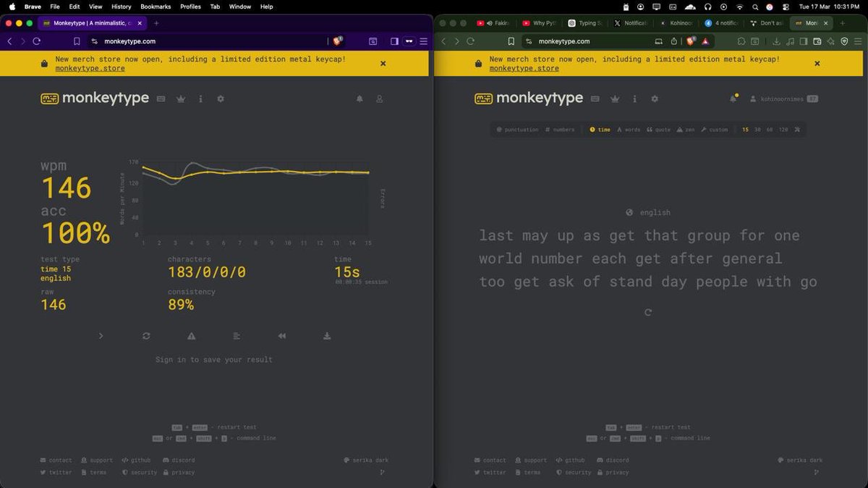
Task: Select custom test mode
Action: pos(715,130)
